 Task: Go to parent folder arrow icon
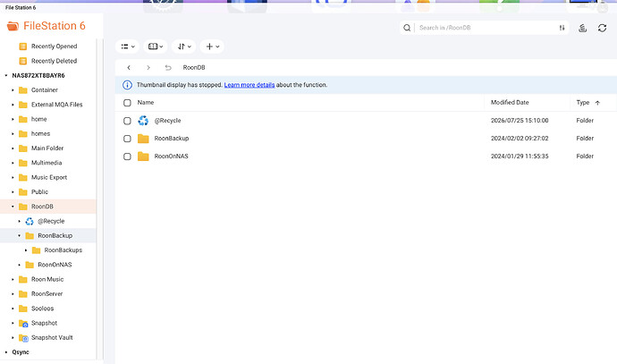168,68
